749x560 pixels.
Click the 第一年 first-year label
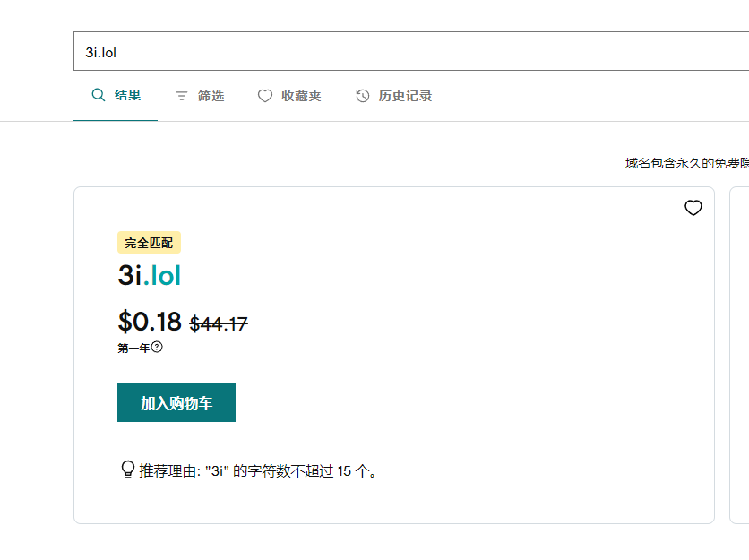point(133,348)
